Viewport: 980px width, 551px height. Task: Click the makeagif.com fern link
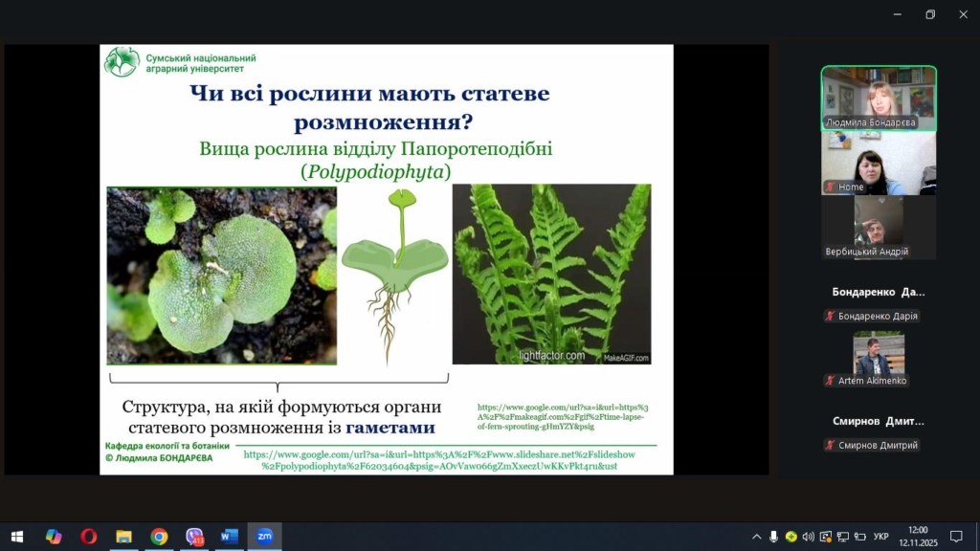(563, 417)
